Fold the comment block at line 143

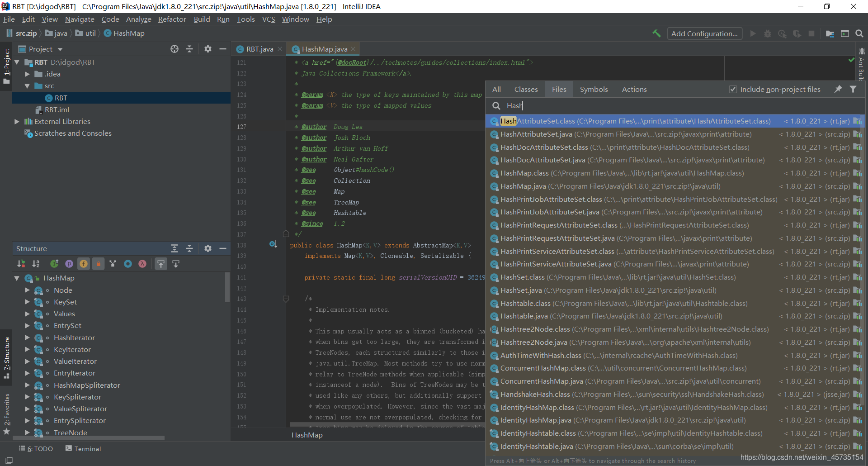pos(286,299)
